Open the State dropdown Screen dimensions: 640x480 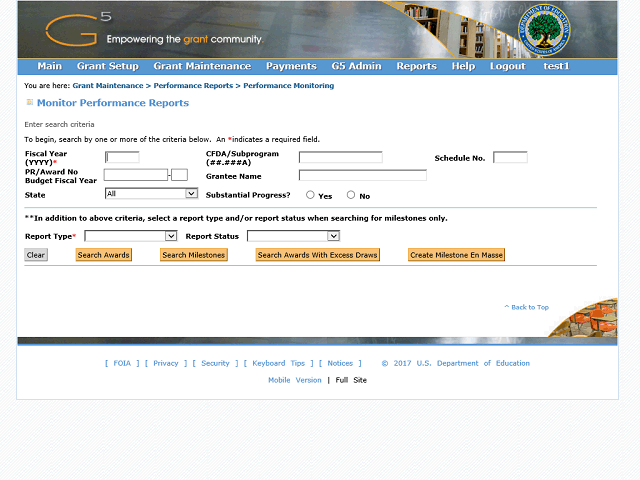(151, 193)
